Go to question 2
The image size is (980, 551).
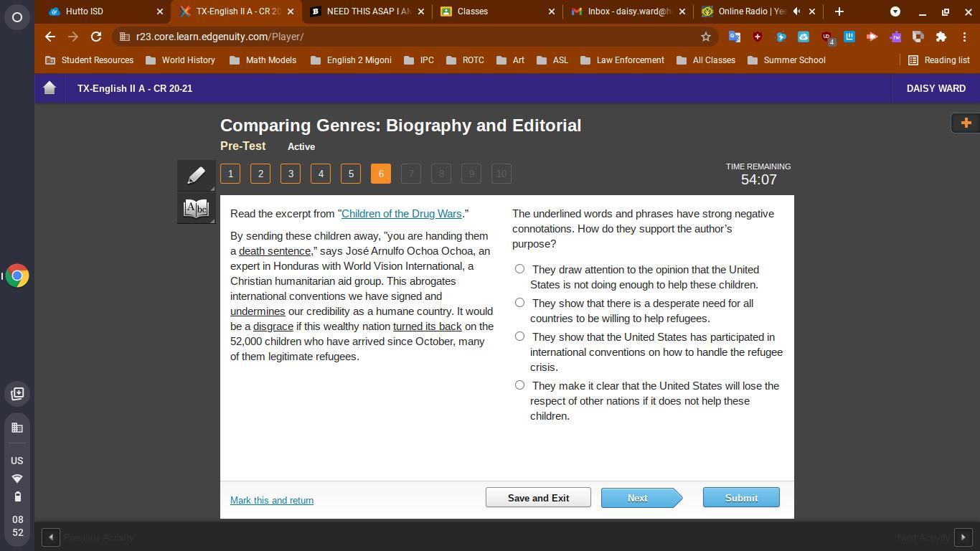(260, 174)
